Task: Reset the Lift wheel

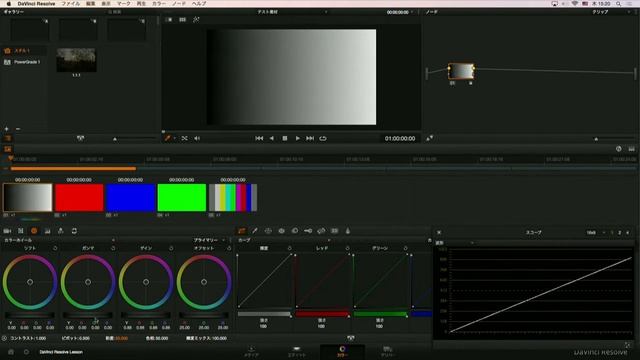Action: pyautogui.click(x=55, y=248)
